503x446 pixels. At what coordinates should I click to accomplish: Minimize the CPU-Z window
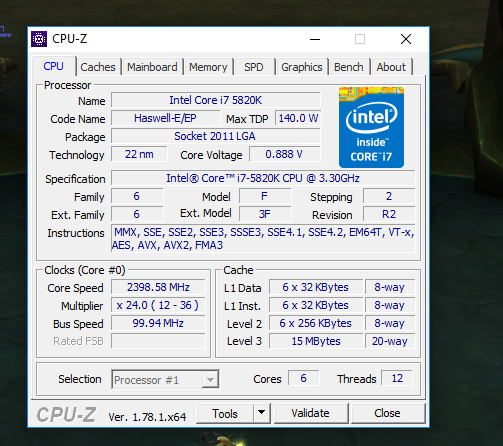(315, 39)
